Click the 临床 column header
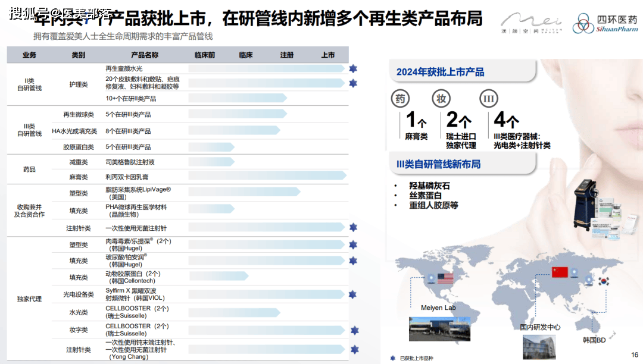Viewport: 643px width, 364px height. click(x=246, y=55)
